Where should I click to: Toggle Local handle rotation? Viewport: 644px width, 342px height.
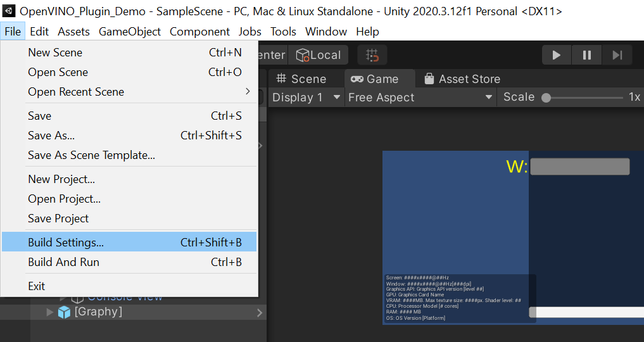(319, 55)
